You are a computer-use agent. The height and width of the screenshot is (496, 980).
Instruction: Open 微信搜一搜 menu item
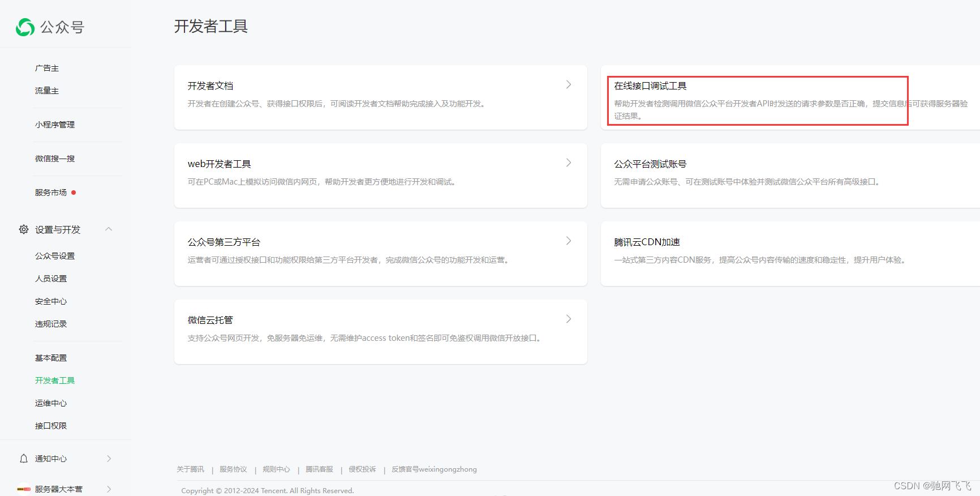point(55,159)
